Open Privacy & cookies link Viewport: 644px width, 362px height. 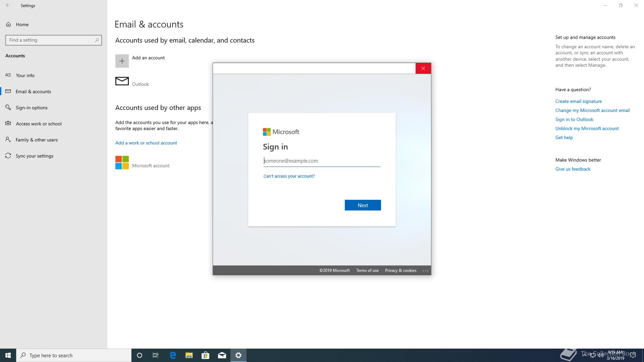[400, 270]
